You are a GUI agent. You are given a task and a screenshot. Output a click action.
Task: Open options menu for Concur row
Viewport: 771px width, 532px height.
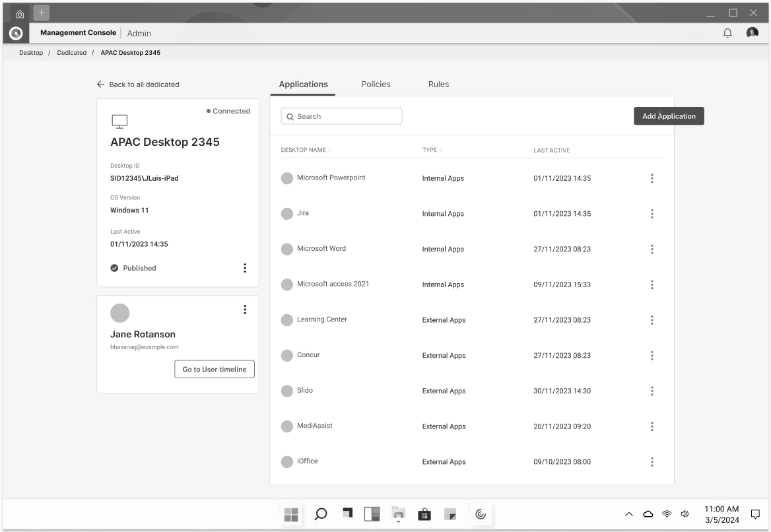pyautogui.click(x=652, y=356)
